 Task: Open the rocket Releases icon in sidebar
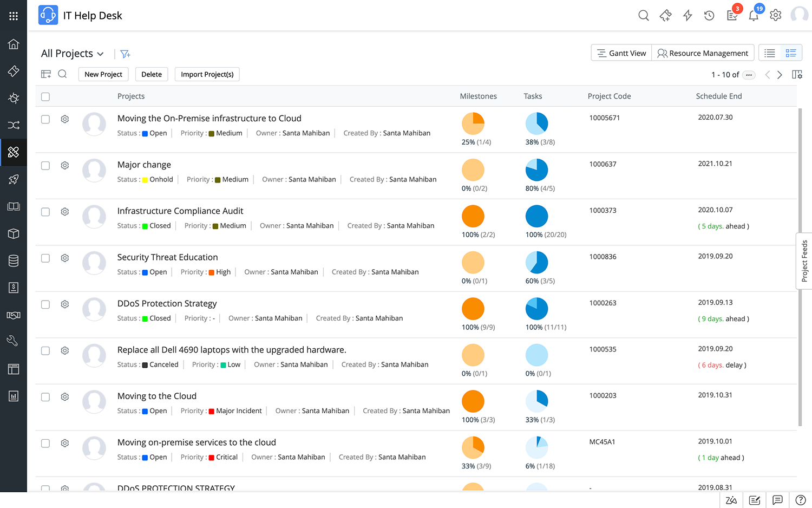point(14,179)
